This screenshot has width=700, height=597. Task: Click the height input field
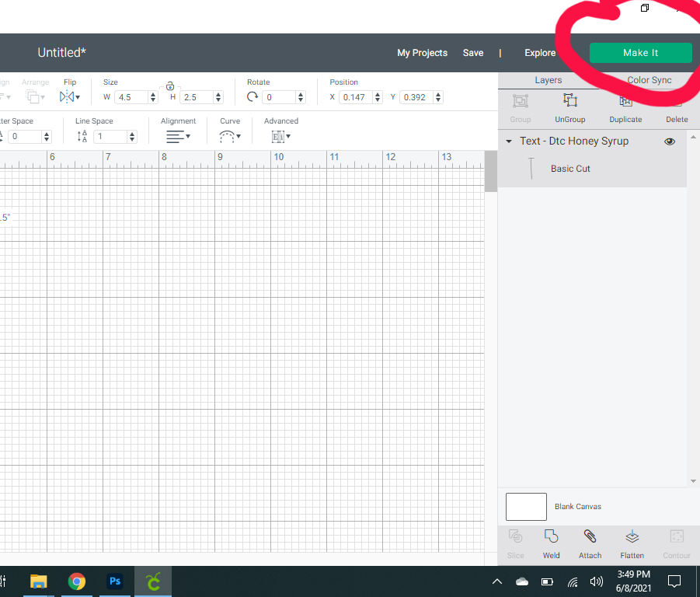point(197,97)
